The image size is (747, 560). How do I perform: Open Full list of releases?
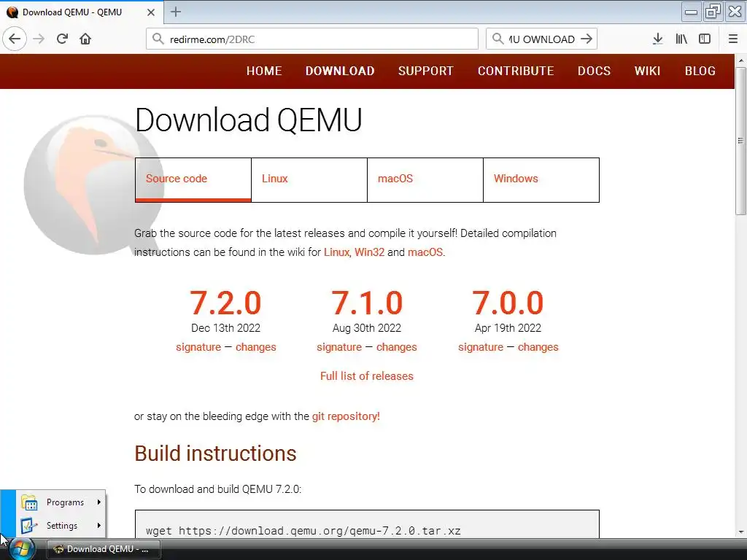click(367, 376)
